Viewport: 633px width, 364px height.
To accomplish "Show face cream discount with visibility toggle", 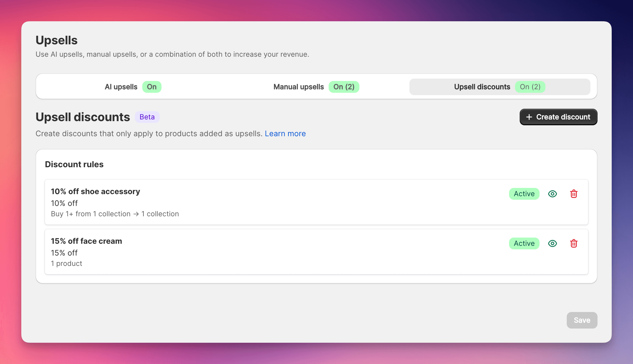I will 553,243.
